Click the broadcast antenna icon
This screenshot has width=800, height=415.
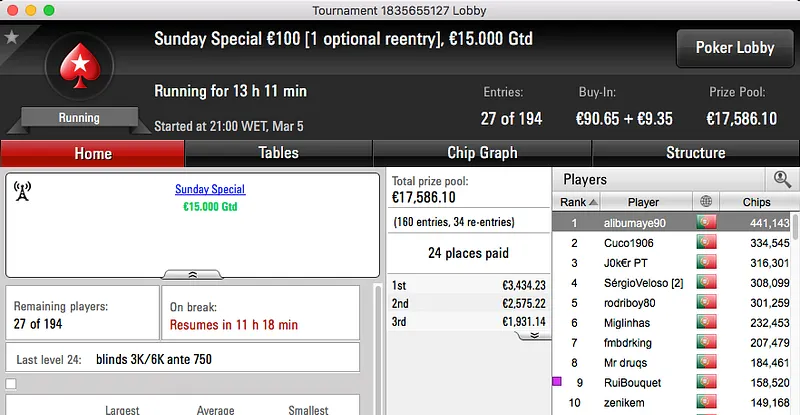tap(23, 191)
